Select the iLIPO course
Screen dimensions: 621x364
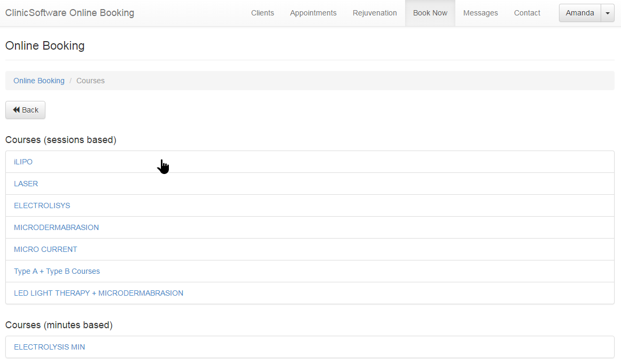(23, 162)
